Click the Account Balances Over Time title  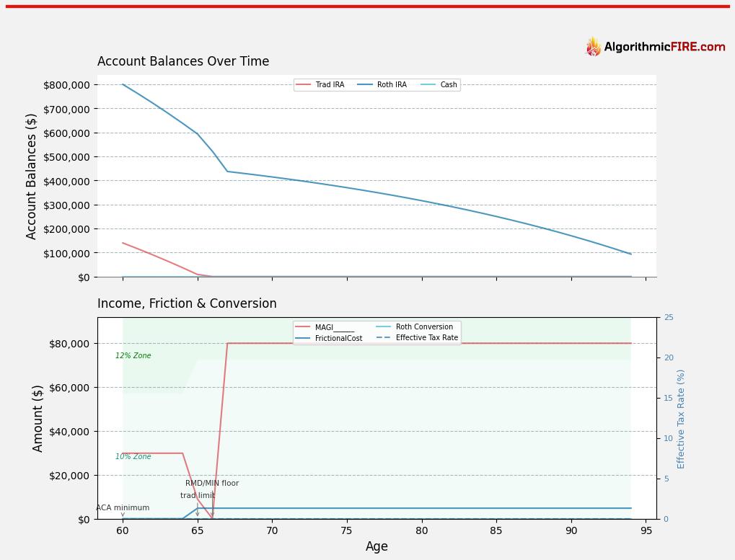(183, 62)
